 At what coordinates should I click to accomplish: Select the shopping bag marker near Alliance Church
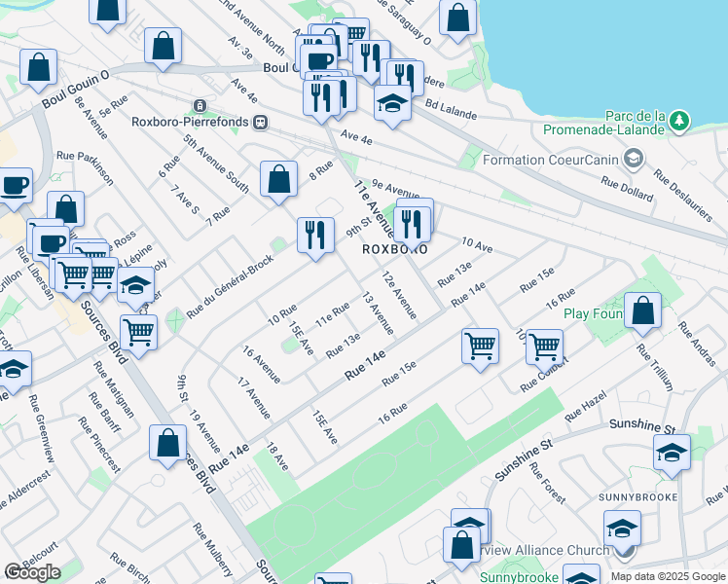pyautogui.click(x=461, y=545)
